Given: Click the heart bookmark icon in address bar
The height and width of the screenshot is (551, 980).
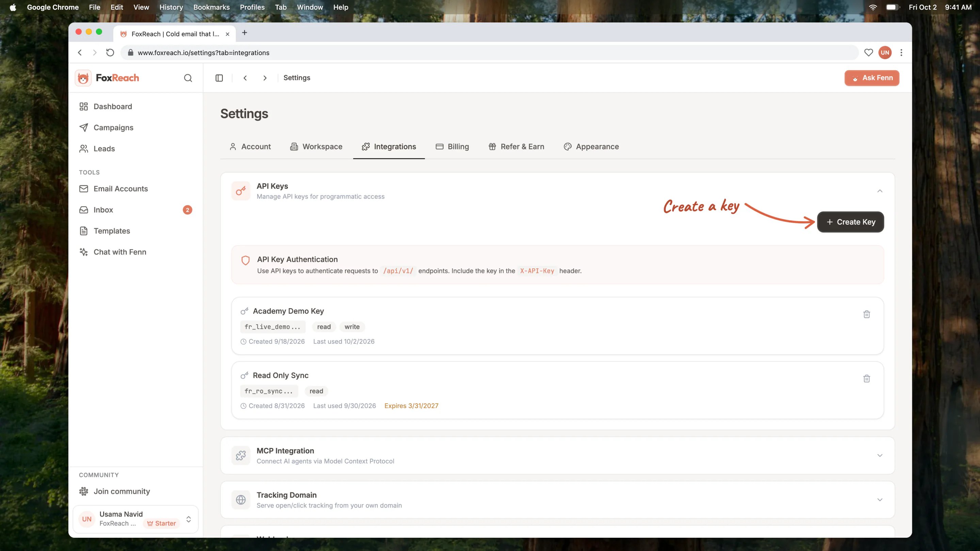Looking at the screenshot, I should 868,52.
